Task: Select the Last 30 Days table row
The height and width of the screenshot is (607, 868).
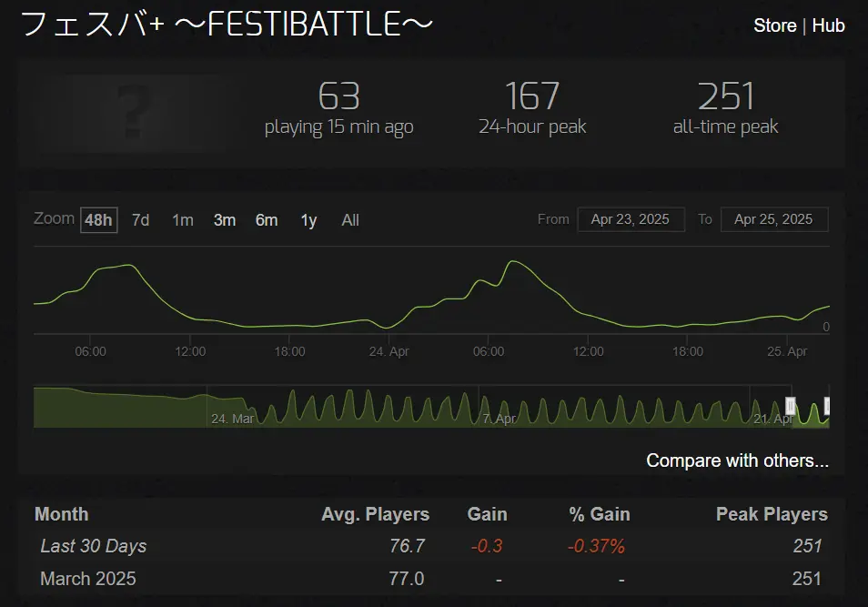Action: click(x=431, y=546)
